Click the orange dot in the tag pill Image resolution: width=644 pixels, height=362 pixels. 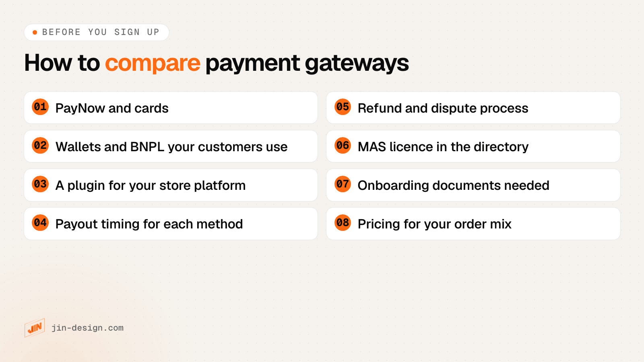coord(35,32)
